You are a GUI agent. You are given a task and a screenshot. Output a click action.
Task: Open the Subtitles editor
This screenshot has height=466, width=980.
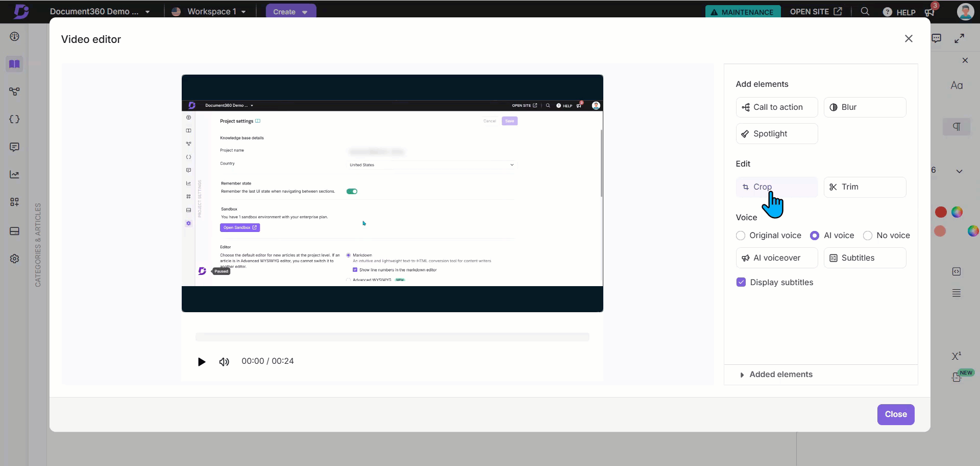tap(865, 258)
